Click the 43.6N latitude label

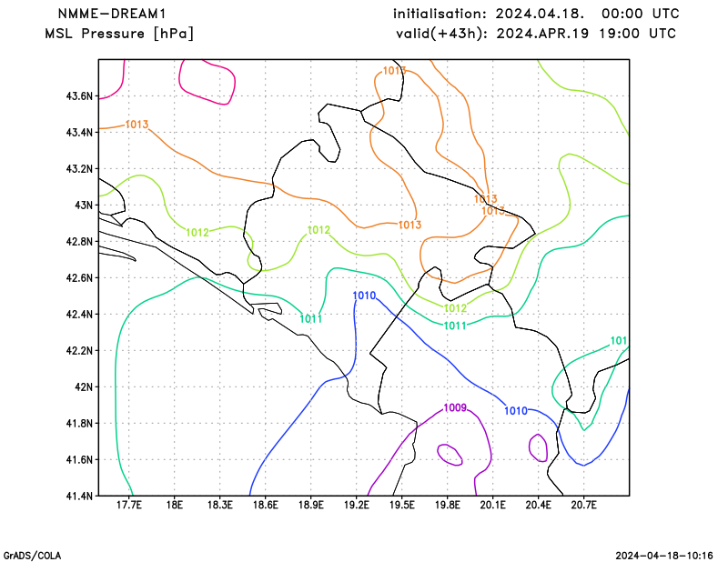pos(79,96)
